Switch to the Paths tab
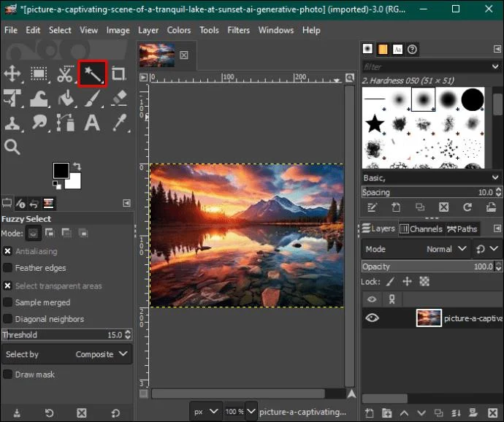Screen dimensions: 504x422 [x=462, y=229]
